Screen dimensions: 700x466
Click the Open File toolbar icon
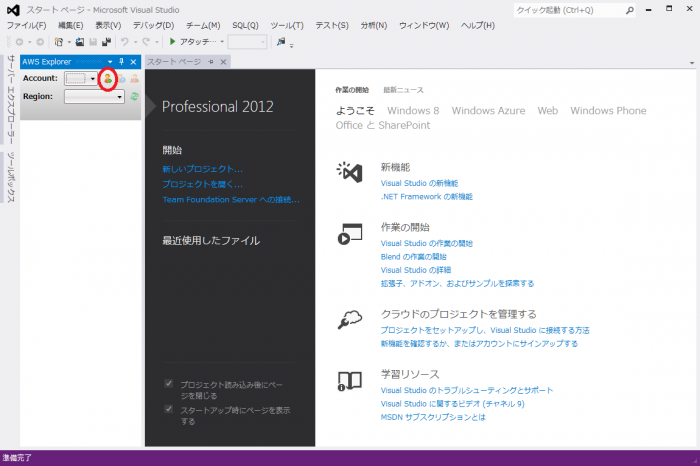point(80,42)
